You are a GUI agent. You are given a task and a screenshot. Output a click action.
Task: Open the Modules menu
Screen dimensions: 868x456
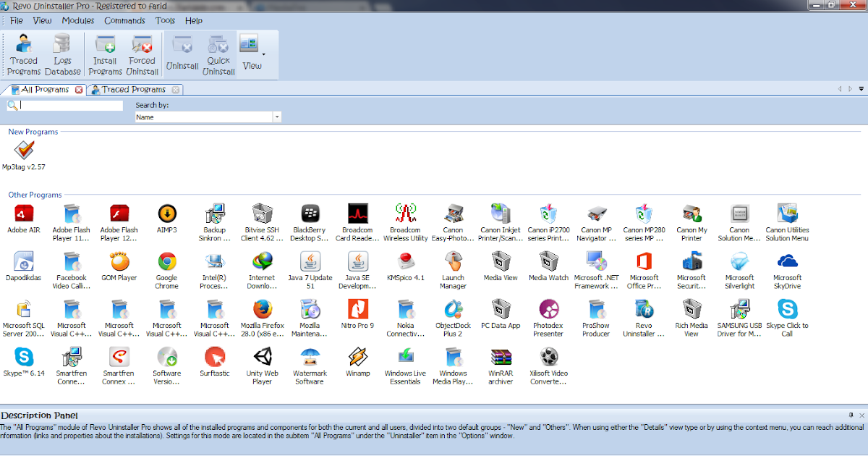tap(78, 21)
